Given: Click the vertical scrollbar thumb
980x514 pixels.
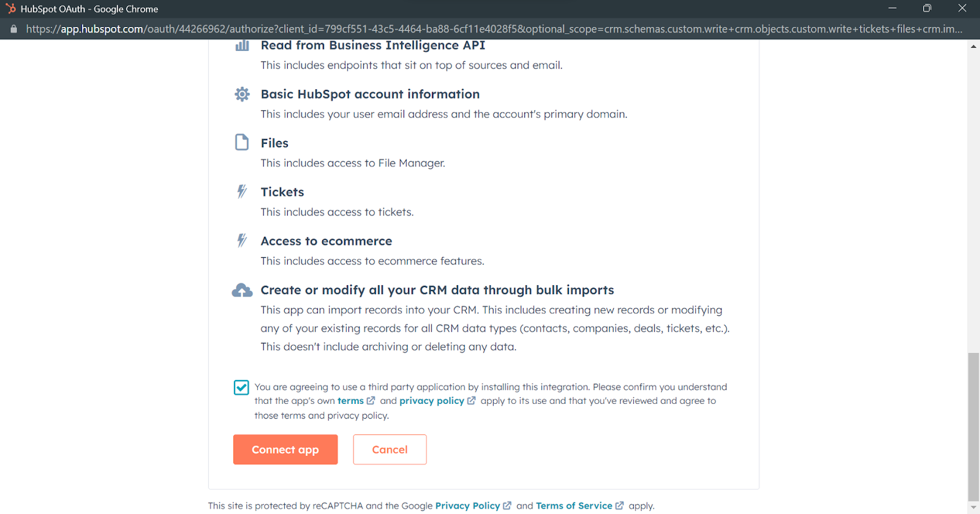Looking at the screenshot, I should tap(973, 426).
